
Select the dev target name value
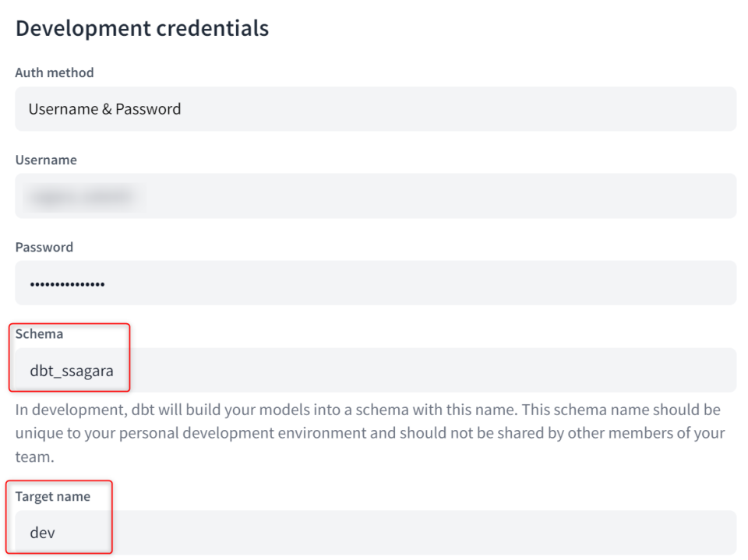(42, 533)
